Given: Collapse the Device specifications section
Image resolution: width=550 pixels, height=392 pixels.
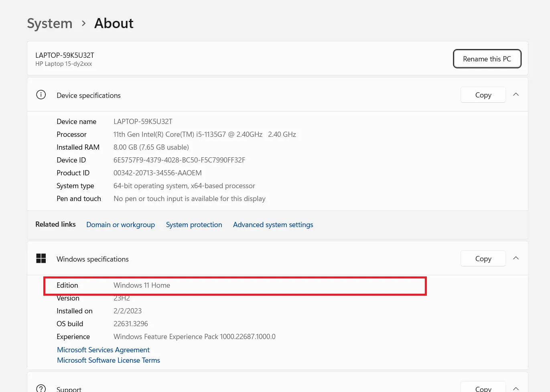Looking at the screenshot, I should tap(516, 95).
